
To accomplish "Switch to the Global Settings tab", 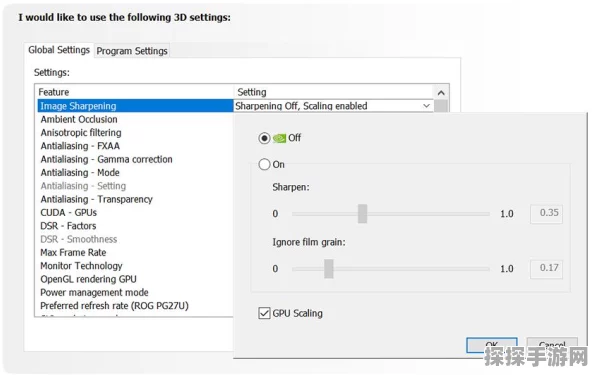I will (x=59, y=50).
